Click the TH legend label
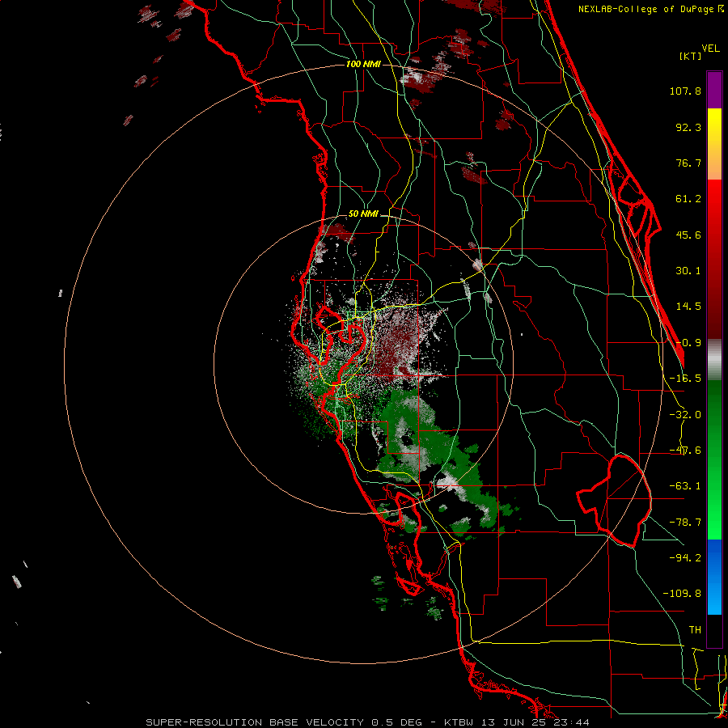The height and width of the screenshot is (728, 728). [695, 630]
